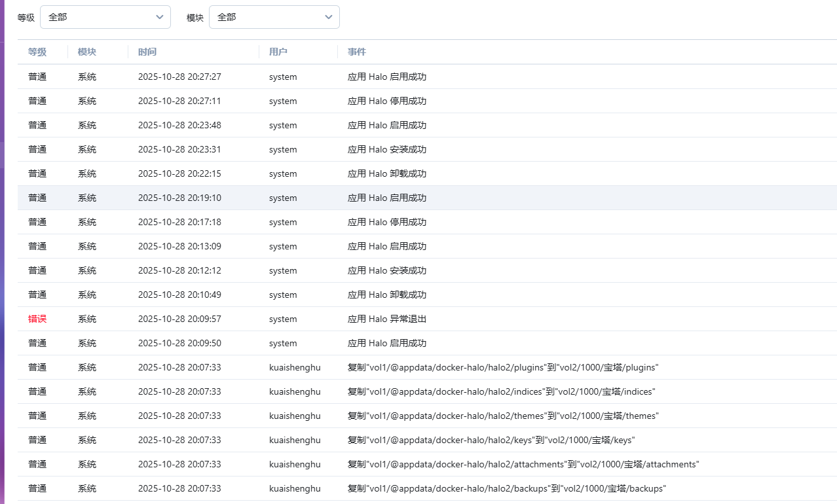The image size is (837, 504).
Task: Click timestamp 2025-10-28 20:17:18
Action: coord(179,222)
